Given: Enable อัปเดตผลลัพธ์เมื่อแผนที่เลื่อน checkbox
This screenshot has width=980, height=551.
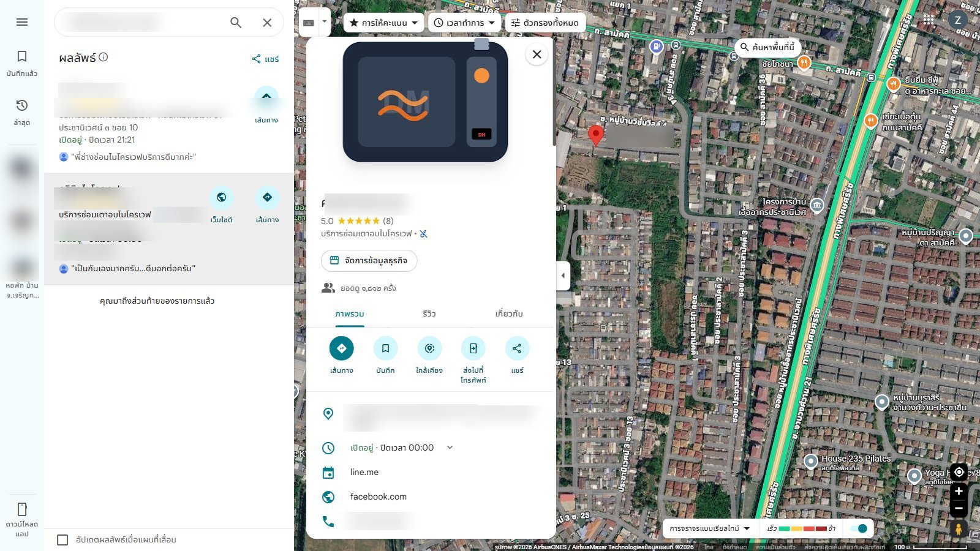Looking at the screenshot, I should coord(62,539).
